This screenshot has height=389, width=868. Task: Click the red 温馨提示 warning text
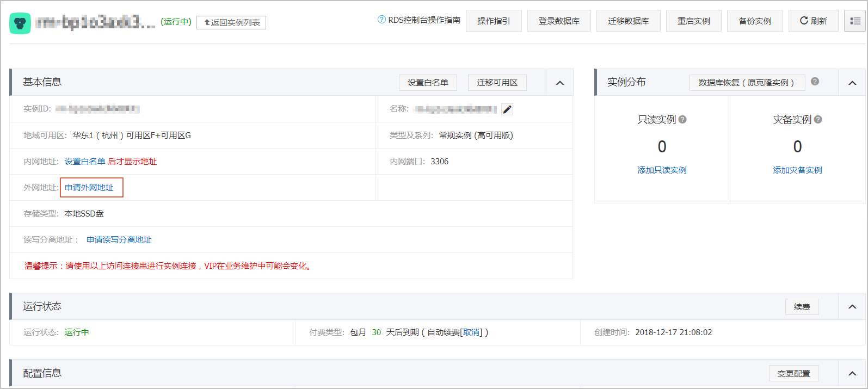pyautogui.click(x=169, y=266)
